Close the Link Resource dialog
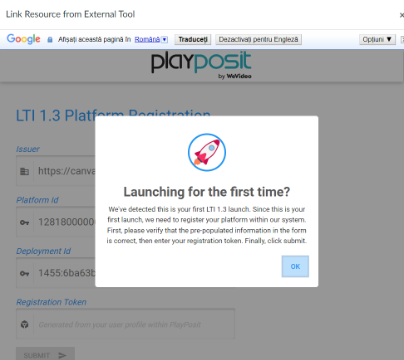Screen dimensions: 404x360 pyautogui.click(x=401, y=15)
